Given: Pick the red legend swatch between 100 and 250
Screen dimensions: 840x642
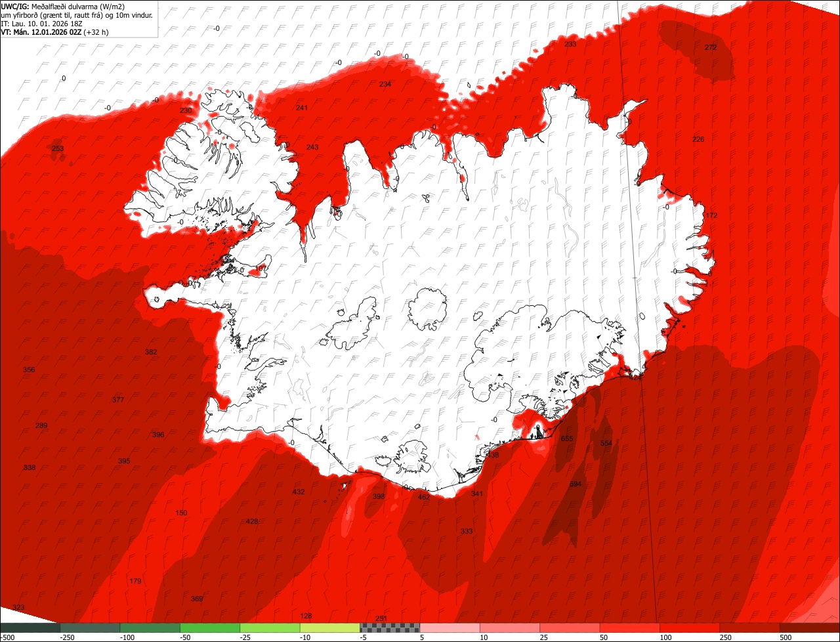Looking at the screenshot, I should pyautogui.click(x=690, y=628).
